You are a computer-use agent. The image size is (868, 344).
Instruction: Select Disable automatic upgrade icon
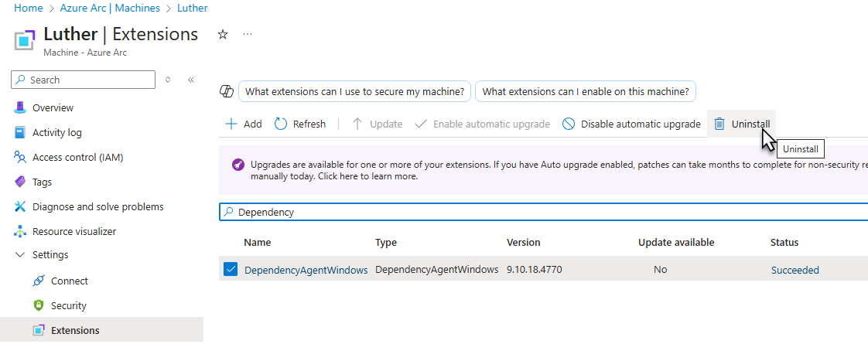pyautogui.click(x=569, y=124)
